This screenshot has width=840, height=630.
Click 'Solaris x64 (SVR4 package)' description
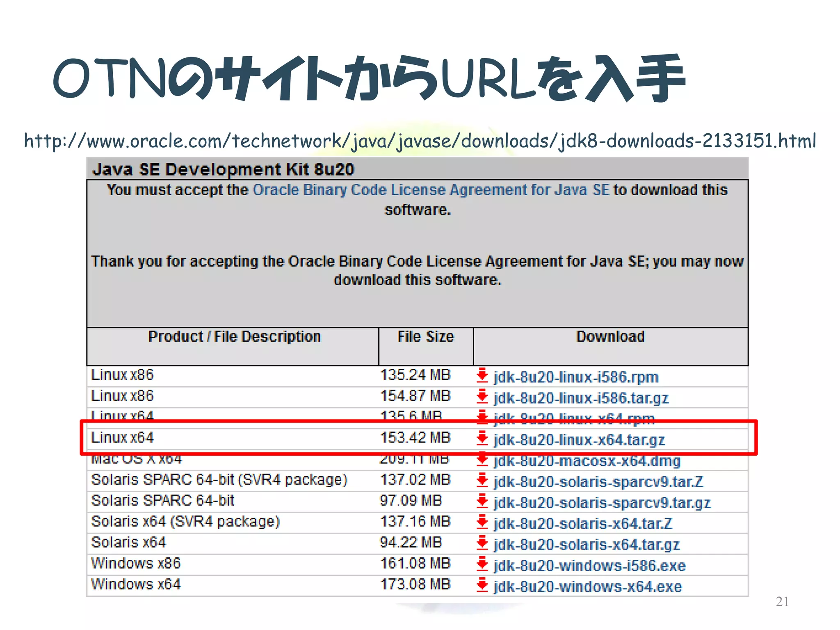tap(185, 521)
